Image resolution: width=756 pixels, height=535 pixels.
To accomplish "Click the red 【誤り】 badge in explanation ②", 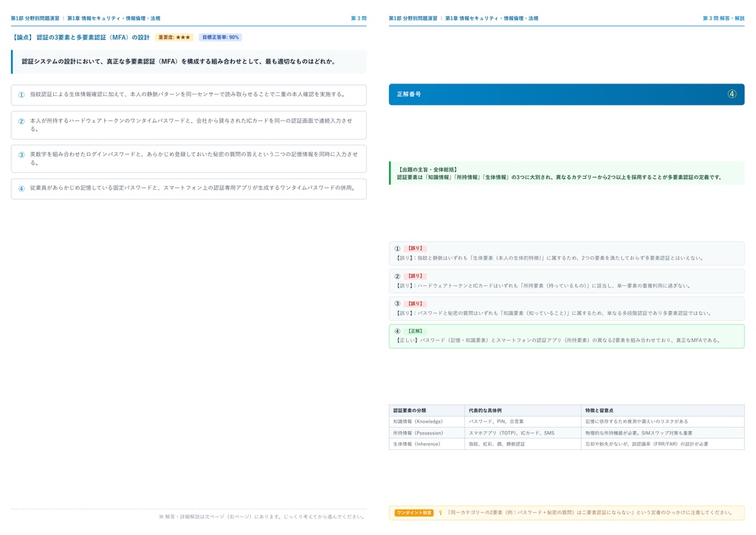I will (x=415, y=276).
